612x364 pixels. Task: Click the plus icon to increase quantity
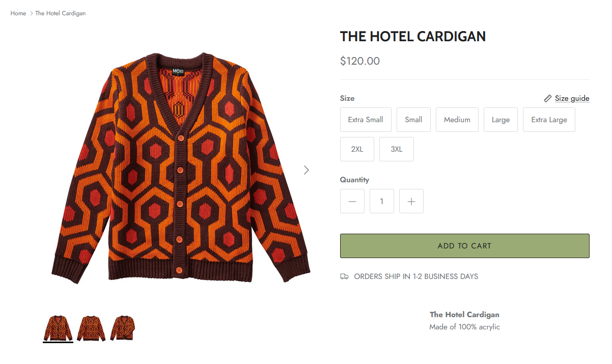[411, 202]
